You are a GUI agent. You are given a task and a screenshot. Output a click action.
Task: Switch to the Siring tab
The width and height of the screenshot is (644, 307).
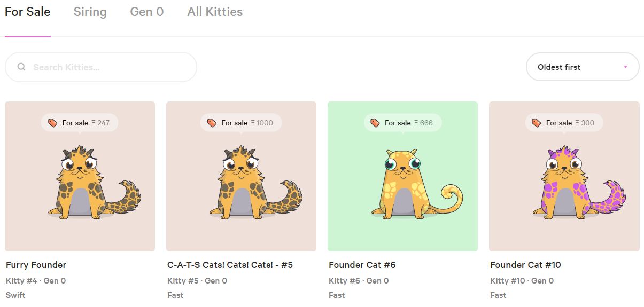(x=90, y=12)
